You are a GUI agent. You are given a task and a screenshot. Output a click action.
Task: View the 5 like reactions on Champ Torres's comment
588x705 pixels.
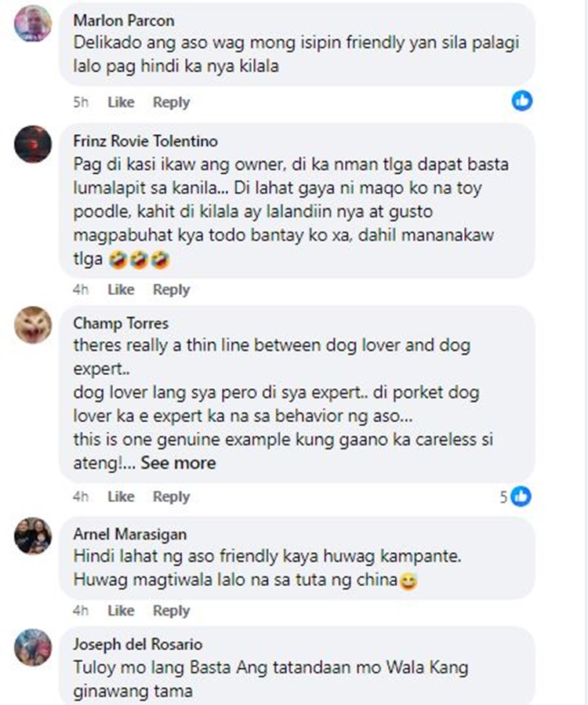[516, 496]
